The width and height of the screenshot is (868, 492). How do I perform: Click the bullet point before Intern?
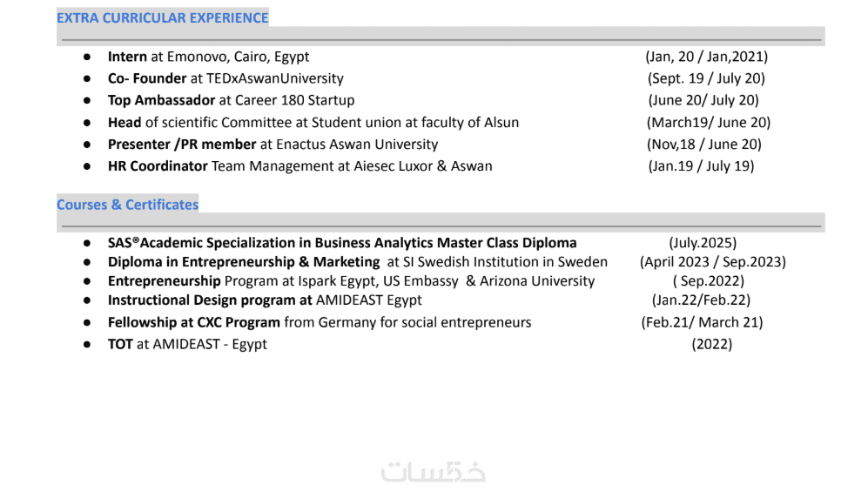coord(87,57)
